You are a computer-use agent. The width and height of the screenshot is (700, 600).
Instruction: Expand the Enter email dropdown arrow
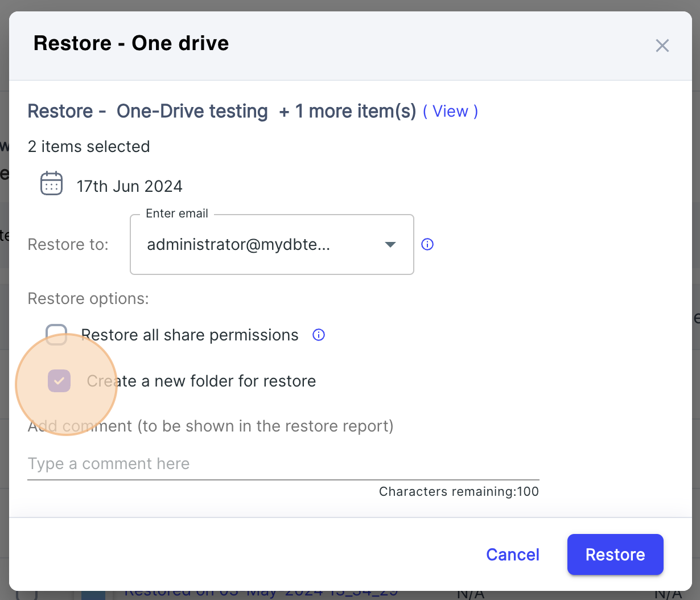tap(390, 244)
